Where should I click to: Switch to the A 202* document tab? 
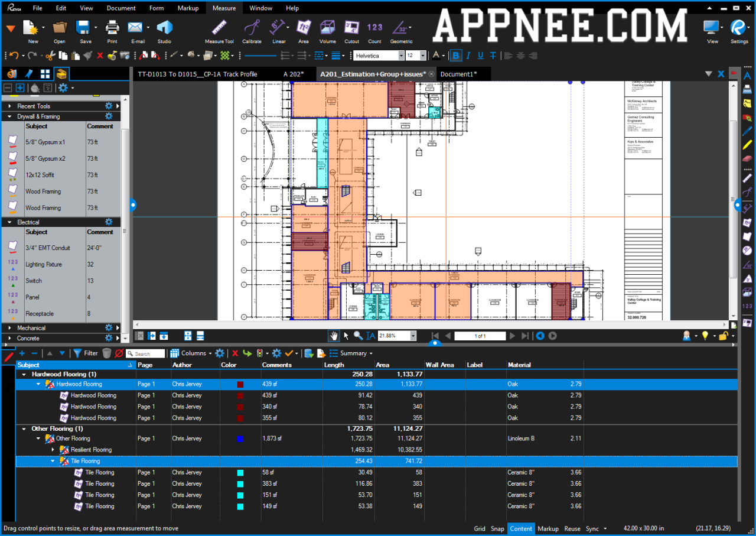[x=294, y=74]
